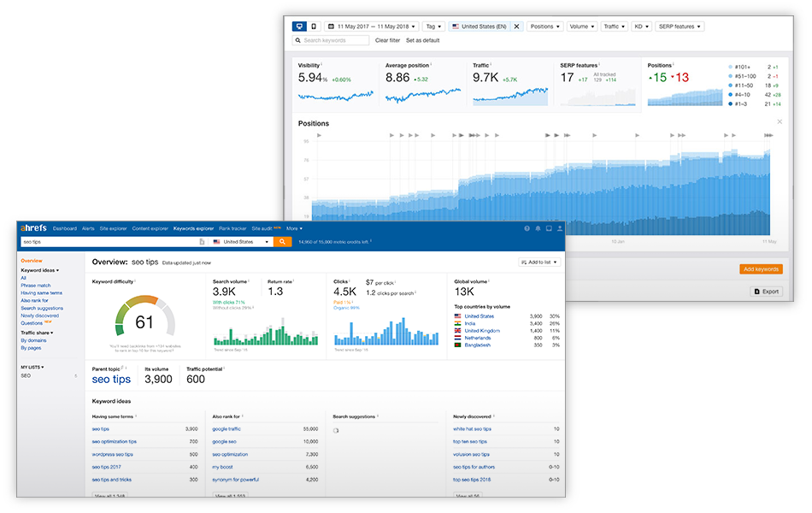Open Also rank for in the sidebar
This screenshot has width=812, height=513.
click(x=34, y=301)
